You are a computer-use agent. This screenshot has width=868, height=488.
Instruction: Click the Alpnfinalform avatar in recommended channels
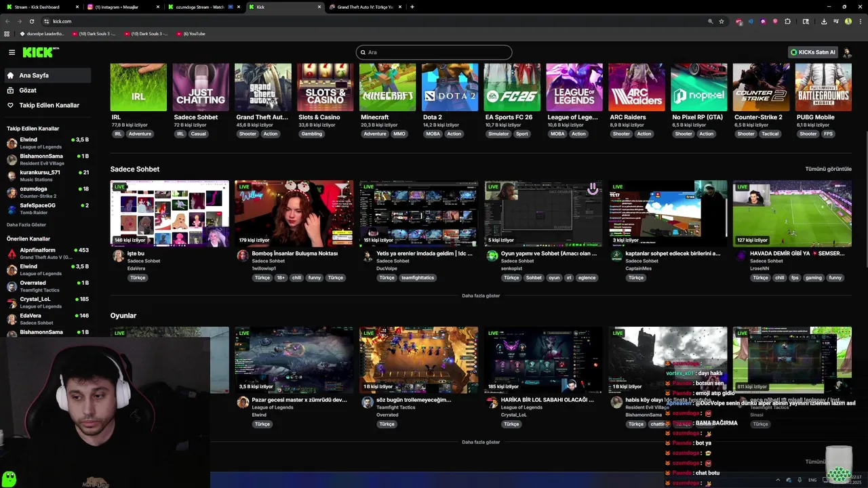pyautogui.click(x=12, y=253)
